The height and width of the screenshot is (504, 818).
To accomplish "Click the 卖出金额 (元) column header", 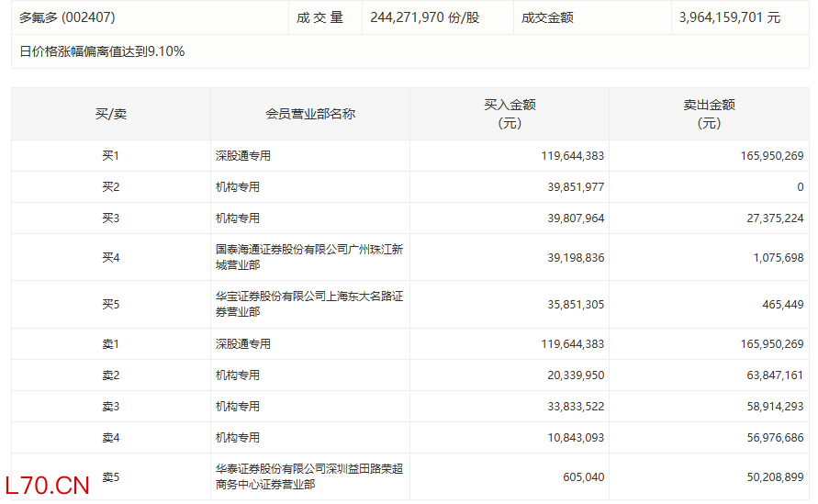I will pos(709,114).
